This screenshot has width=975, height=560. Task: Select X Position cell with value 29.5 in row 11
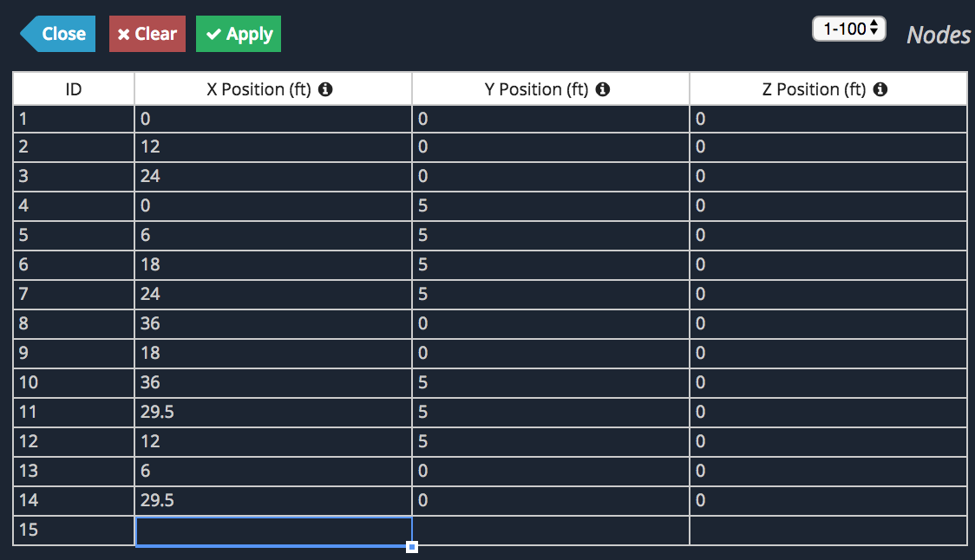[x=273, y=412]
